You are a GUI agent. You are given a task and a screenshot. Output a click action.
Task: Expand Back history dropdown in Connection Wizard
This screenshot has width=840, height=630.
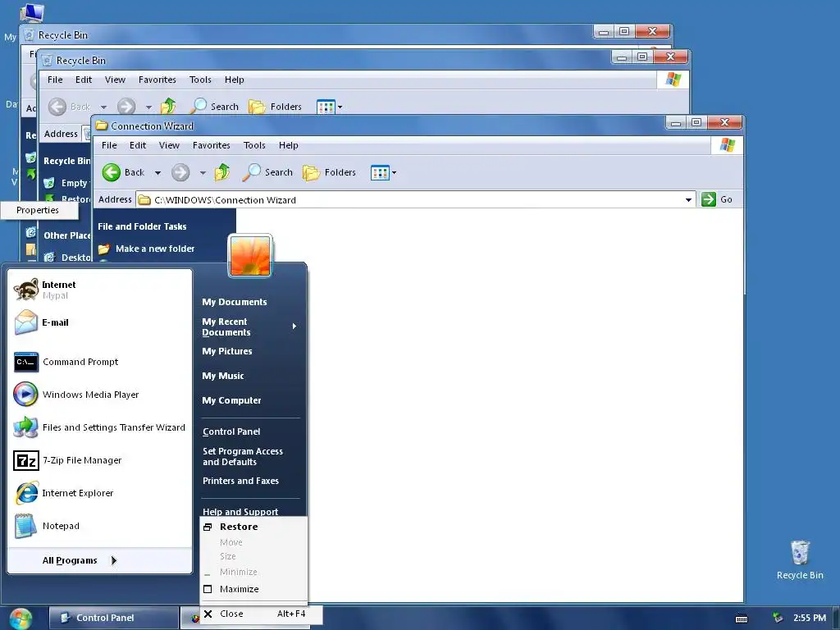click(x=157, y=173)
